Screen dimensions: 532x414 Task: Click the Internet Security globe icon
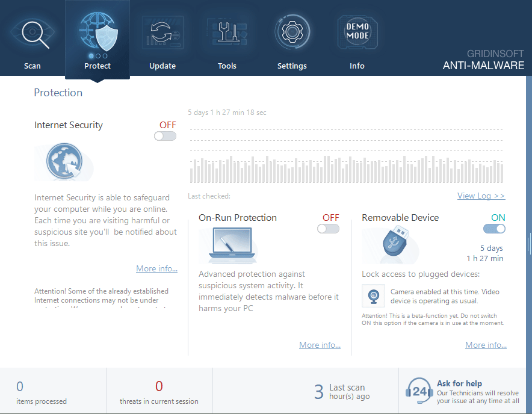pyautogui.click(x=64, y=161)
